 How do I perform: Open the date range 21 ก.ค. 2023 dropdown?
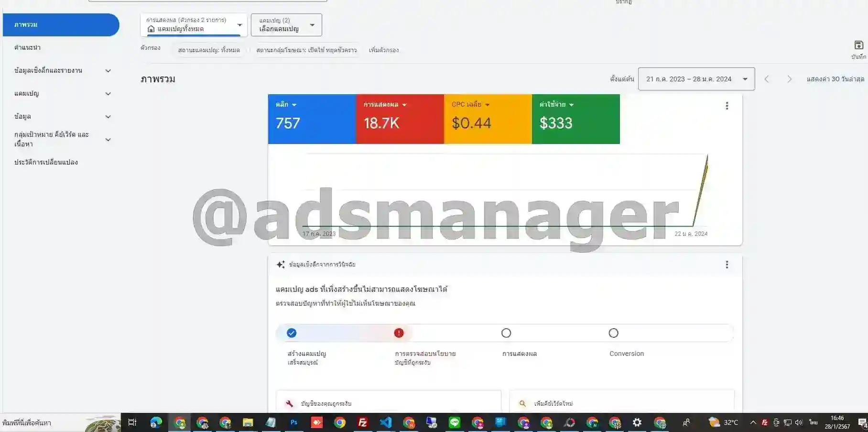tap(695, 79)
